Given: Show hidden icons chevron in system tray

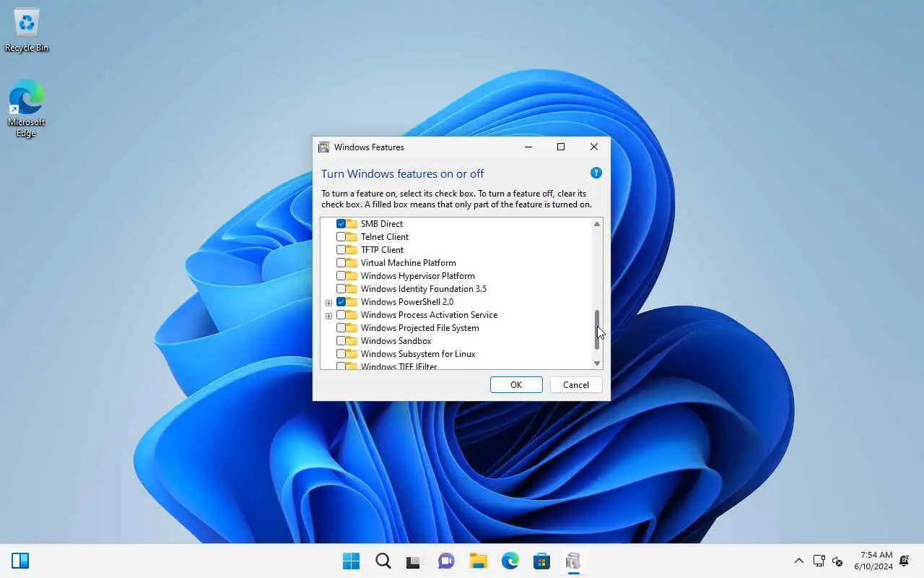Looking at the screenshot, I should coord(798,561).
